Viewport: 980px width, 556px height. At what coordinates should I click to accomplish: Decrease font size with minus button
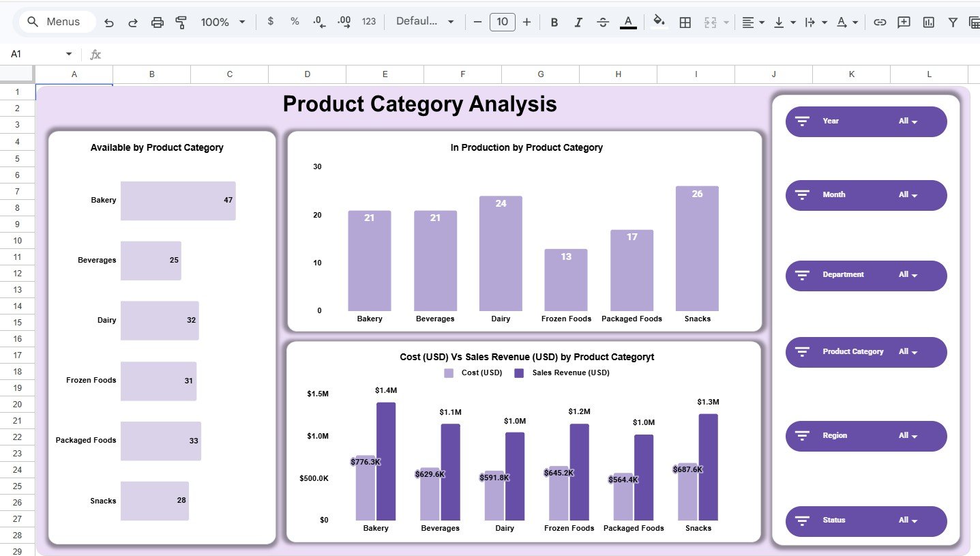pos(477,22)
